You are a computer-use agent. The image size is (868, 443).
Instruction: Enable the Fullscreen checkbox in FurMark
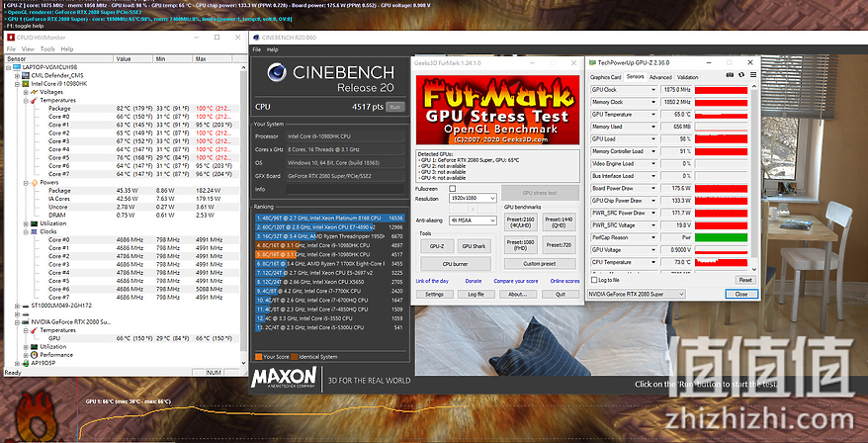(x=452, y=188)
